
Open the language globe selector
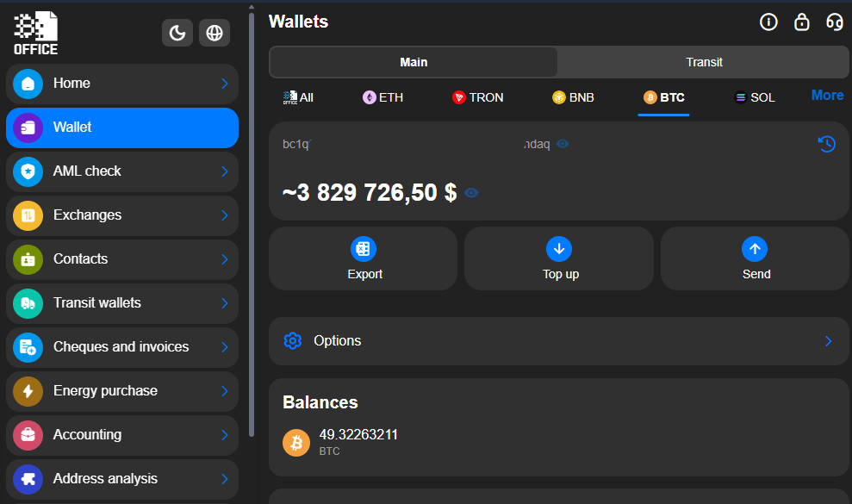(x=215, y=33)
